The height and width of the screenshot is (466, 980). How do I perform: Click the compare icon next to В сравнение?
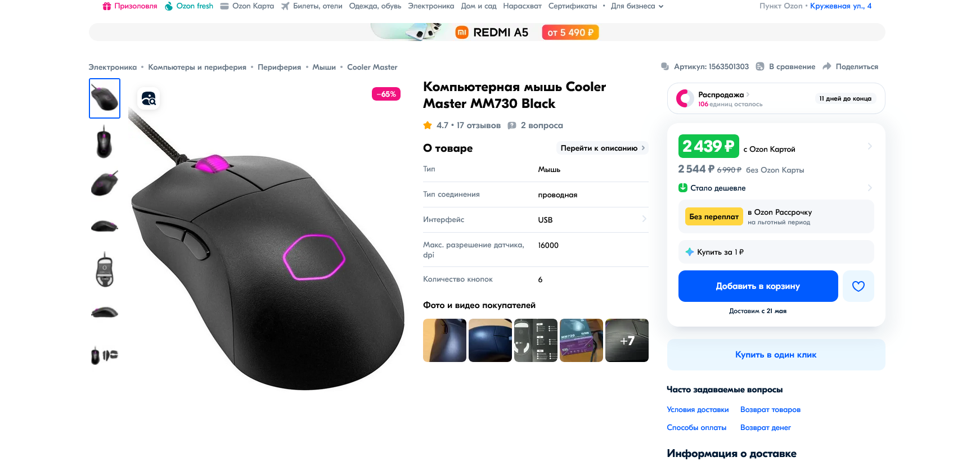[760, 66]
